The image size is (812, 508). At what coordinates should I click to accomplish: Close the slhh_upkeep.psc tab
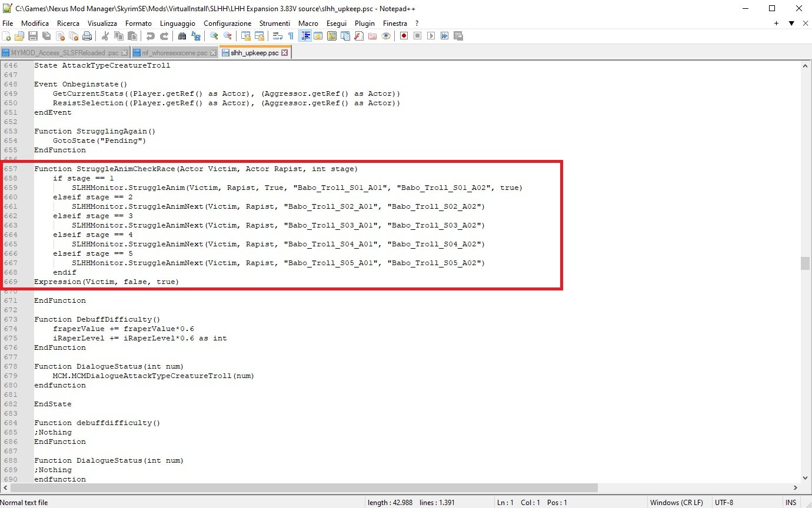click(x=285, y=53)
